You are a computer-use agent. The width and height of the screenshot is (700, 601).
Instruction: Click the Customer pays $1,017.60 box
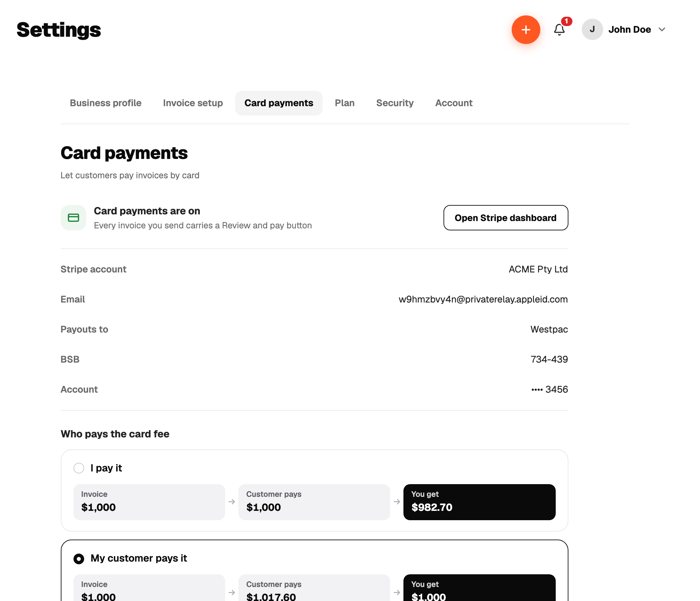click(314, 588)
